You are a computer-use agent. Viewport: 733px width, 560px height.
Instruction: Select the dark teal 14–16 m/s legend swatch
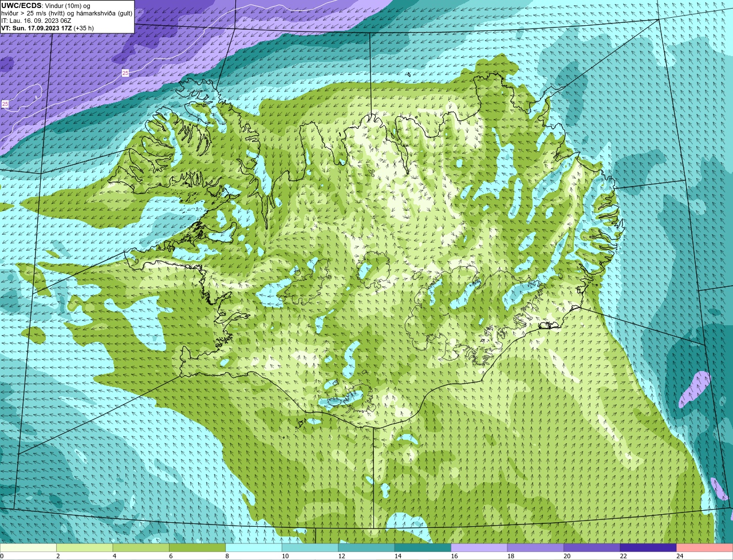pyautogui.click(x=423, y=547)
